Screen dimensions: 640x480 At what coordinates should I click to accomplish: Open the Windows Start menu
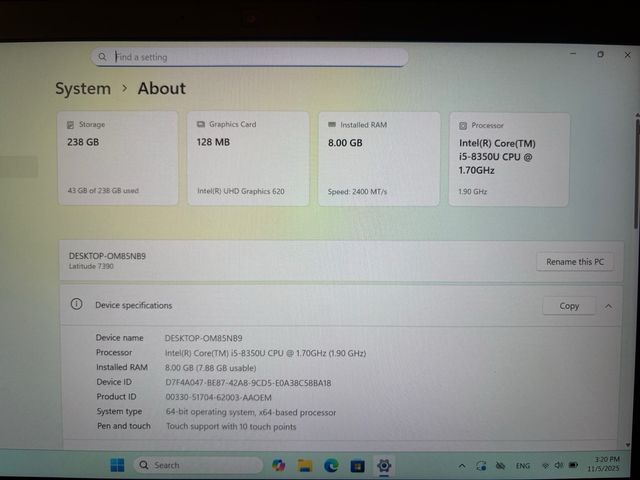pos(118,465)
